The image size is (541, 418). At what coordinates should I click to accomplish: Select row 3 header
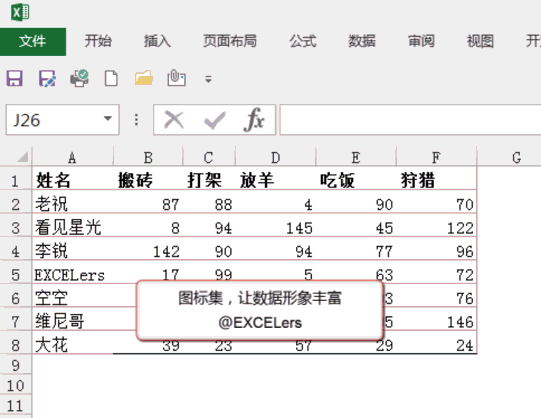click(16, 228)
